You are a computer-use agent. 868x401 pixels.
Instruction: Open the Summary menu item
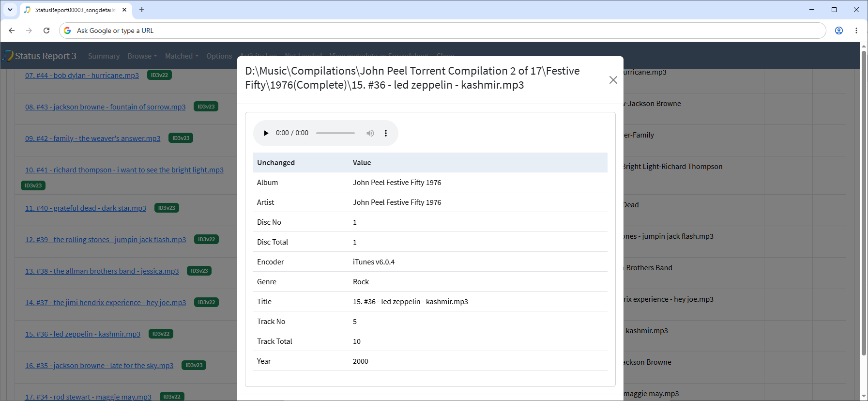click(x=104, y=56)
